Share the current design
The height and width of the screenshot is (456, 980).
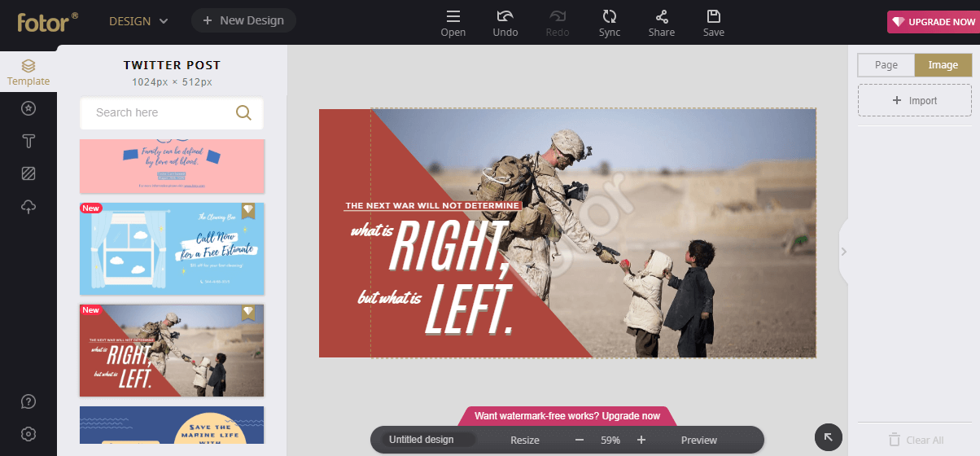coord(662,24)
